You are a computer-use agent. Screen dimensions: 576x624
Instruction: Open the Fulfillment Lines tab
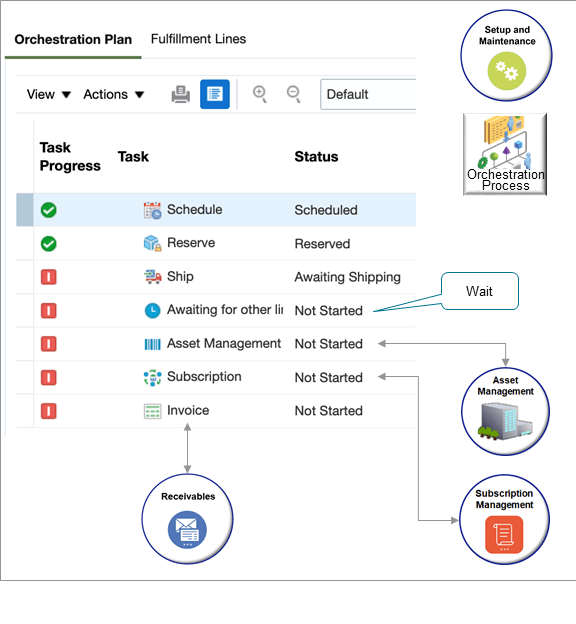point(198,39)
